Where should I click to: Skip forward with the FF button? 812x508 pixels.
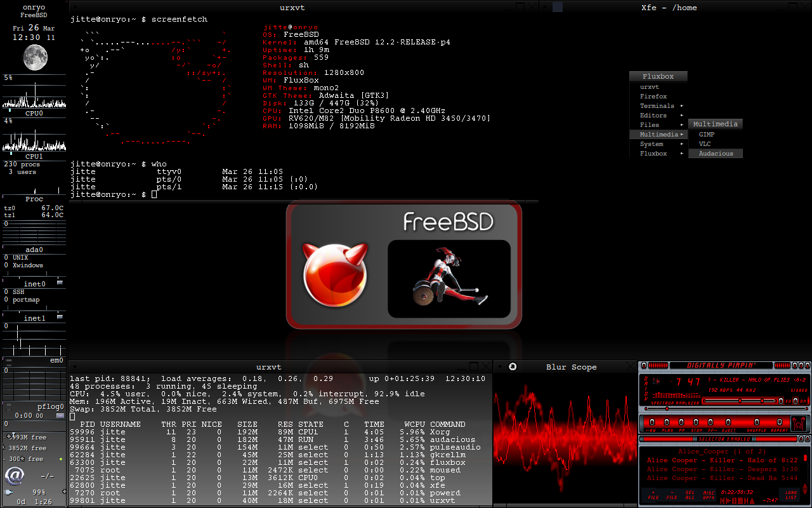(x=710, y=422)
